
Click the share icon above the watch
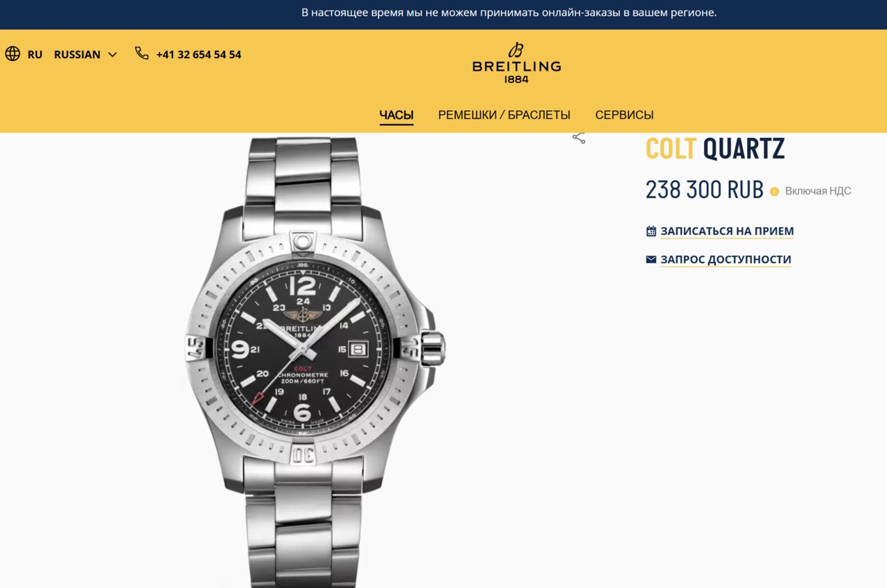579,137
